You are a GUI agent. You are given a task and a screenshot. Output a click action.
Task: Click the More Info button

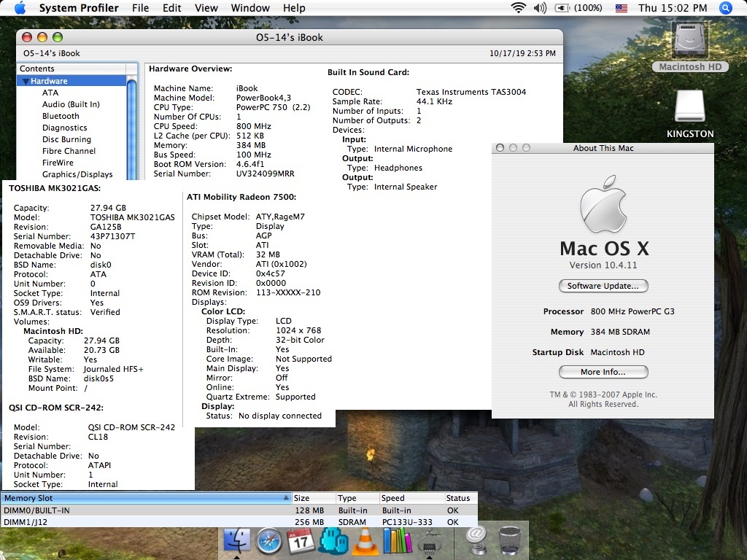[x=603, y=372]
